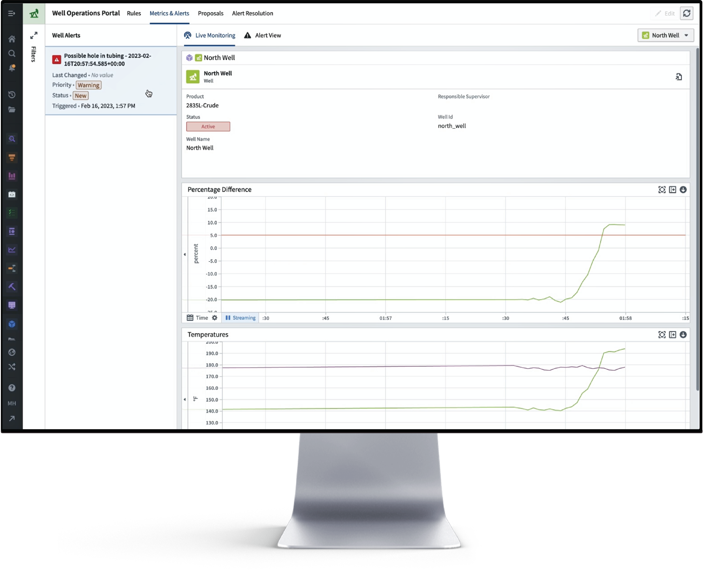Open recent history clock icon
Screen dimensions: 704x588
coord(12,95)
